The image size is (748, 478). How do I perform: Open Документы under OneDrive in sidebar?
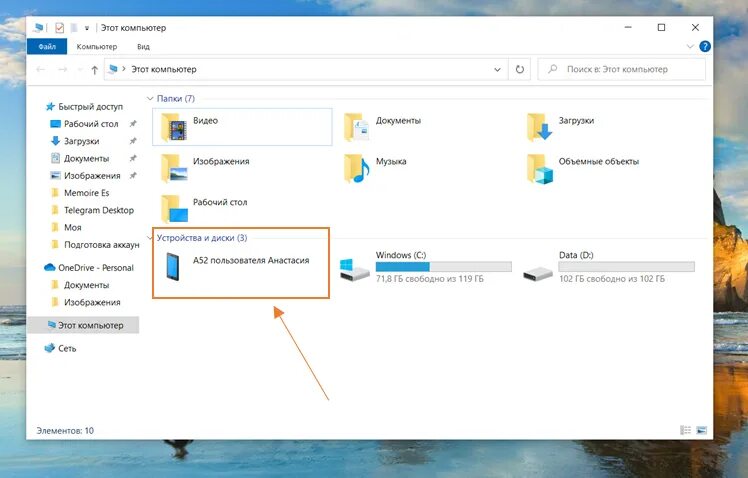pos(80,285)
